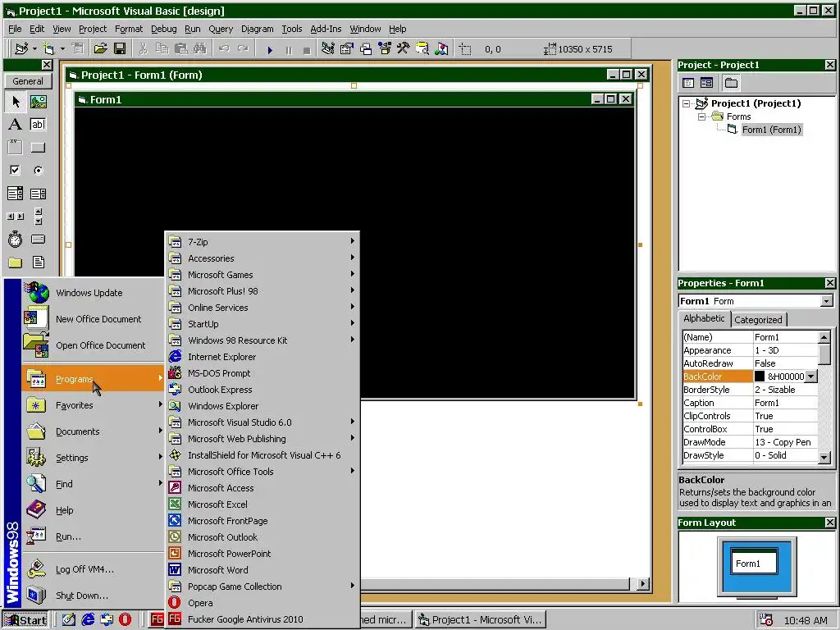Select the ListBox tool in the toolbox
The height and width of the screenshot is (630, 840).
click(x=38, y=194)
